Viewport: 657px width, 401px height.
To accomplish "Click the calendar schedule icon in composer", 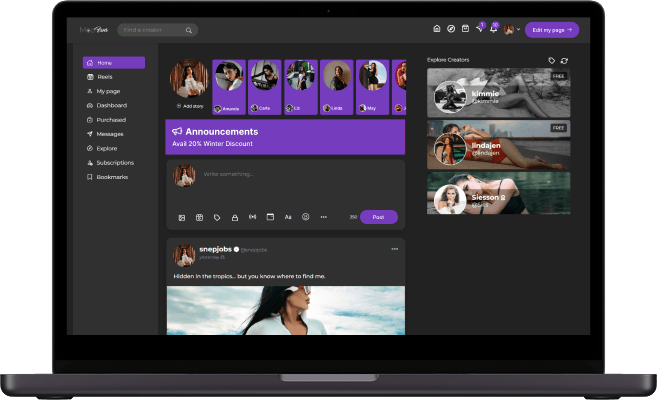I will [x=270, y=217].
